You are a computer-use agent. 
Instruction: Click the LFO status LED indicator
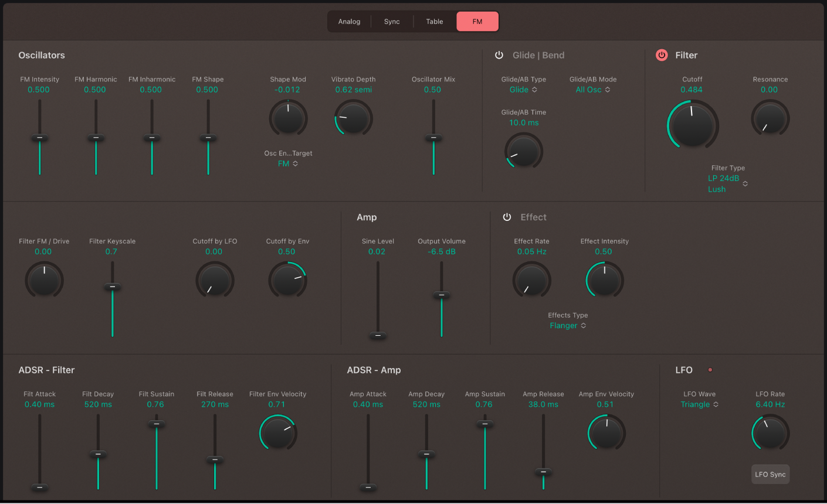click(x=710, y=369)
